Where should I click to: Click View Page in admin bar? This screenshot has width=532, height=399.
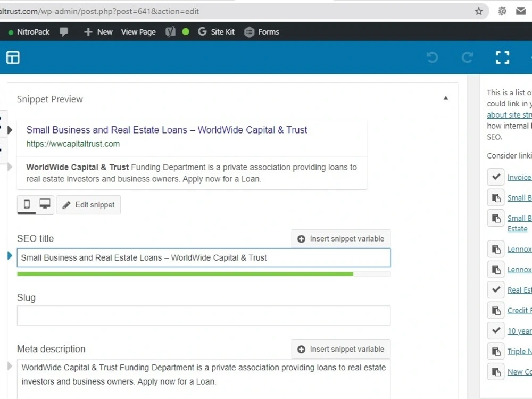(138, 32)
